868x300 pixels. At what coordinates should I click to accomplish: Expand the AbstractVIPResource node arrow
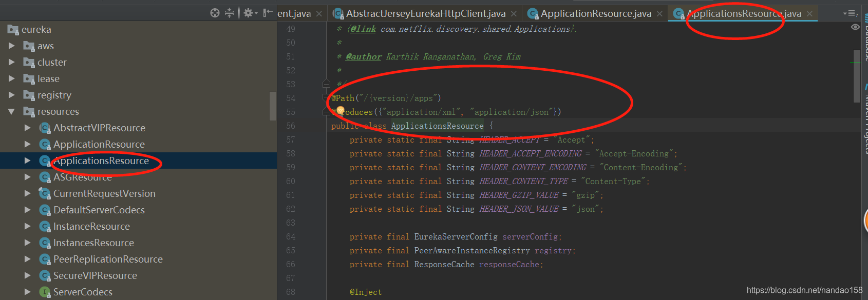click(28, 128)
